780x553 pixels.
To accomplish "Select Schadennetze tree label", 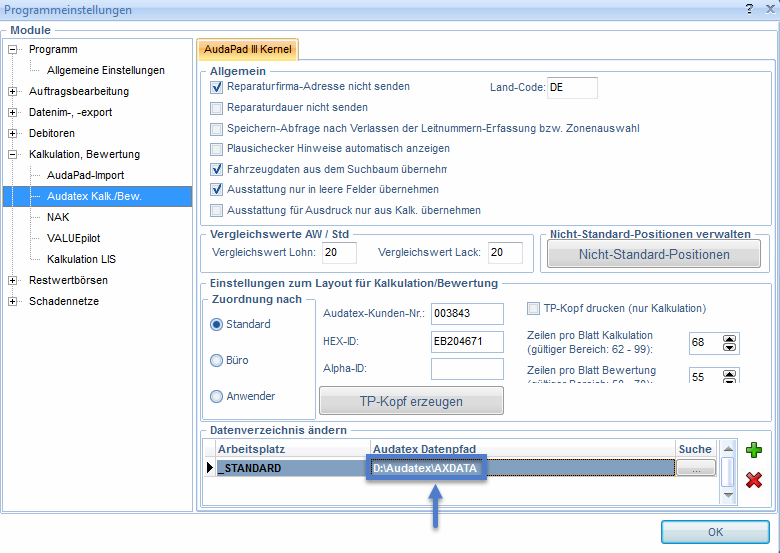I will pos(64,301).
